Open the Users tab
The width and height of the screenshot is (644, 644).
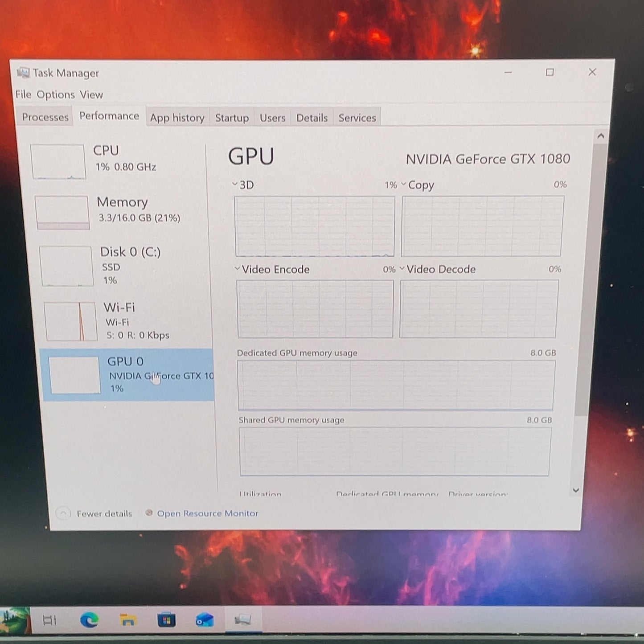point(272,118)
